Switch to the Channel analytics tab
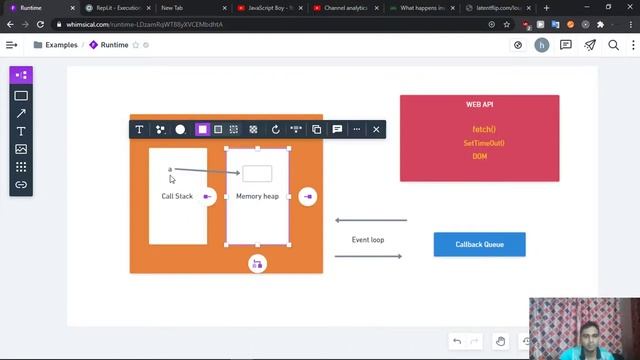 click(345, 8)
